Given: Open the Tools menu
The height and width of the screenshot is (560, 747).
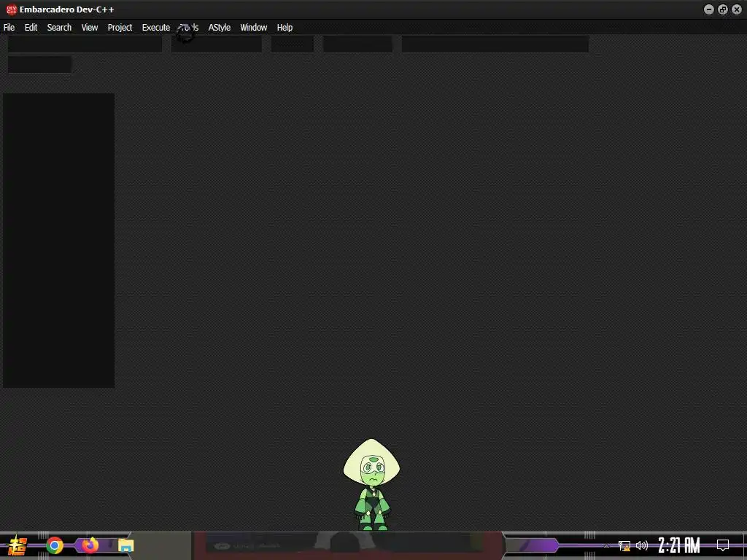Looking at the screenshot, I should (x=189, y=28).
